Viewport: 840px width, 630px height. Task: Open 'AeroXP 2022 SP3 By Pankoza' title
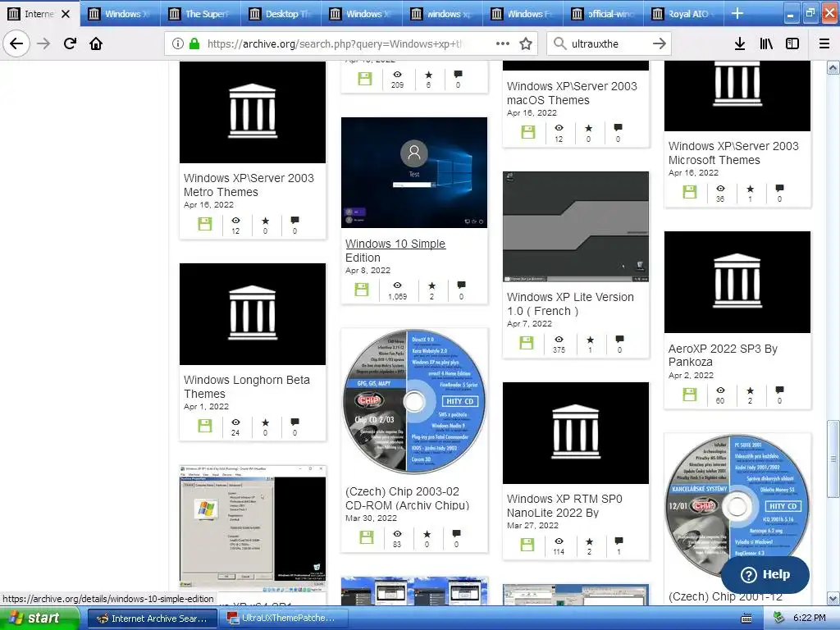pyautogui.click(x=723, y=355)
